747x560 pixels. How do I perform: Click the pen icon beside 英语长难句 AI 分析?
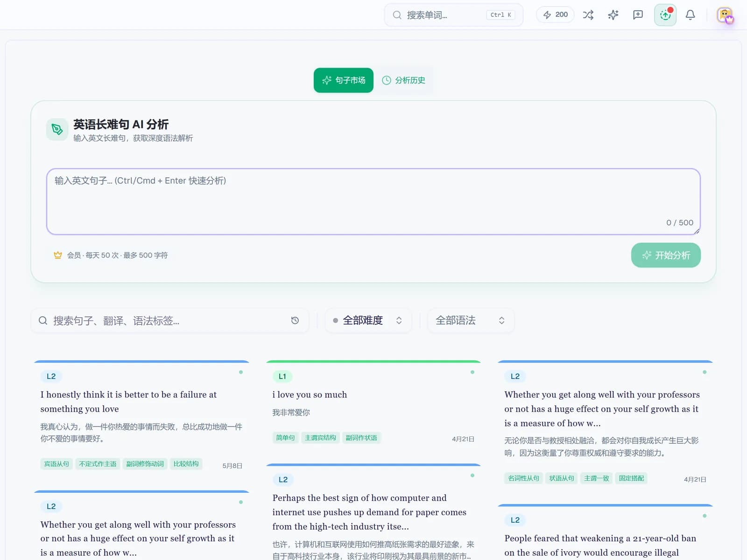click(57, 129)
